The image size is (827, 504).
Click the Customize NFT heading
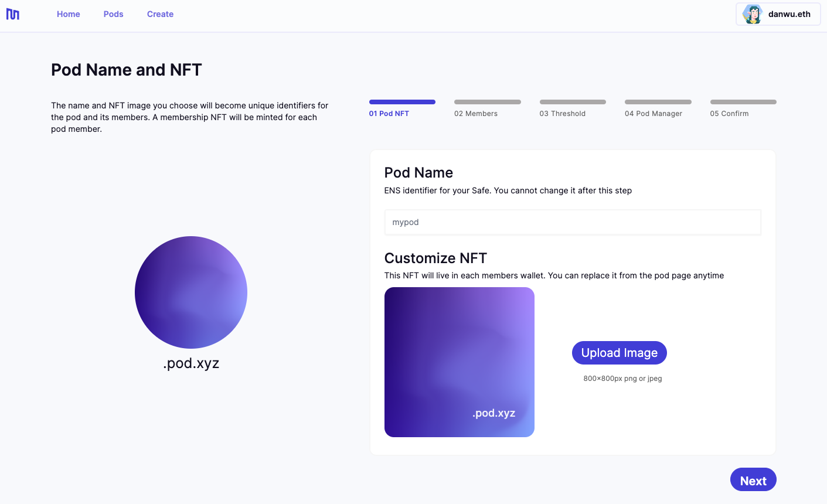pos(435,258)
